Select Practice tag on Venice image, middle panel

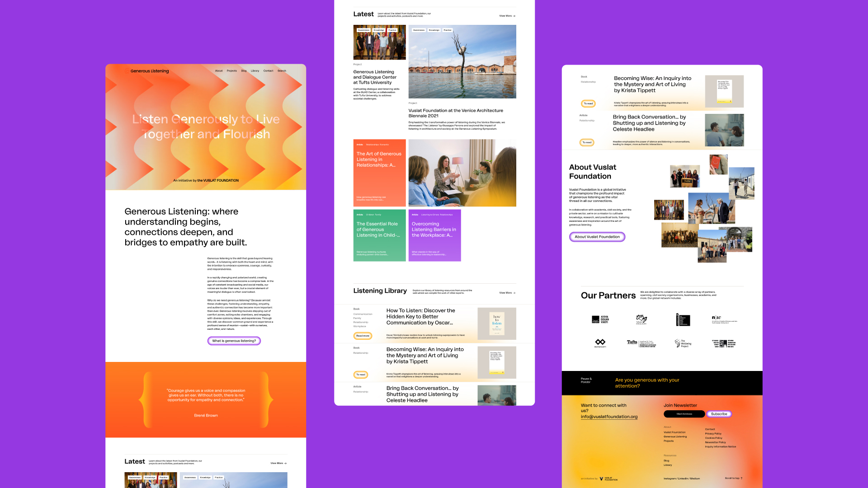point(448,30)
